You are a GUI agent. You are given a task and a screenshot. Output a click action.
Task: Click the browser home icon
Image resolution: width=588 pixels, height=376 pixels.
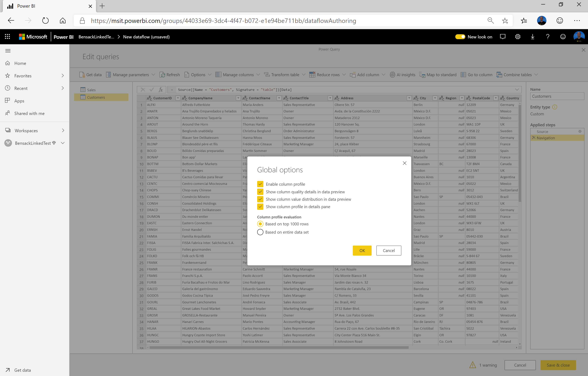(63, 21)
